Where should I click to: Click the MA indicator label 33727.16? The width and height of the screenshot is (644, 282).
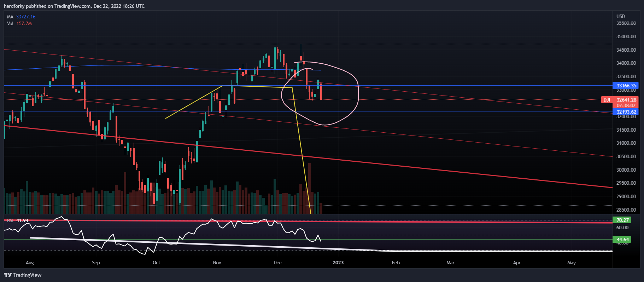pyautogui.click(x=21, y=17)
